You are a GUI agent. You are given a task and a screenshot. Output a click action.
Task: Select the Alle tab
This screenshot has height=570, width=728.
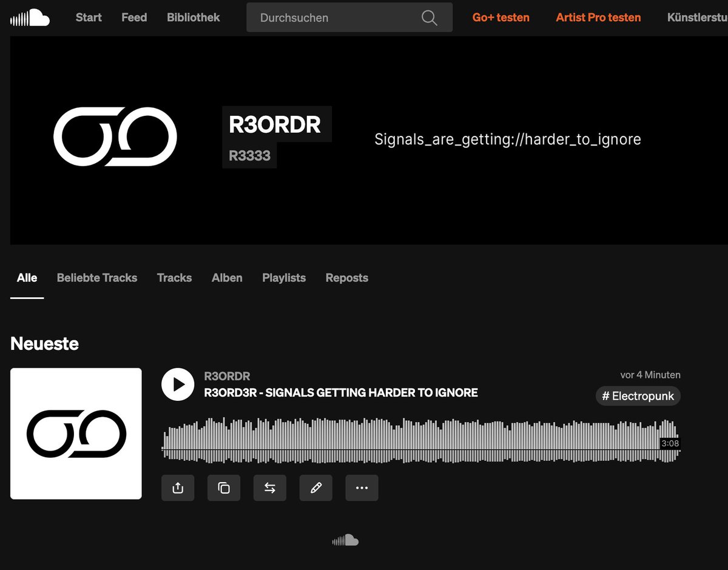(x=27, y=278)
